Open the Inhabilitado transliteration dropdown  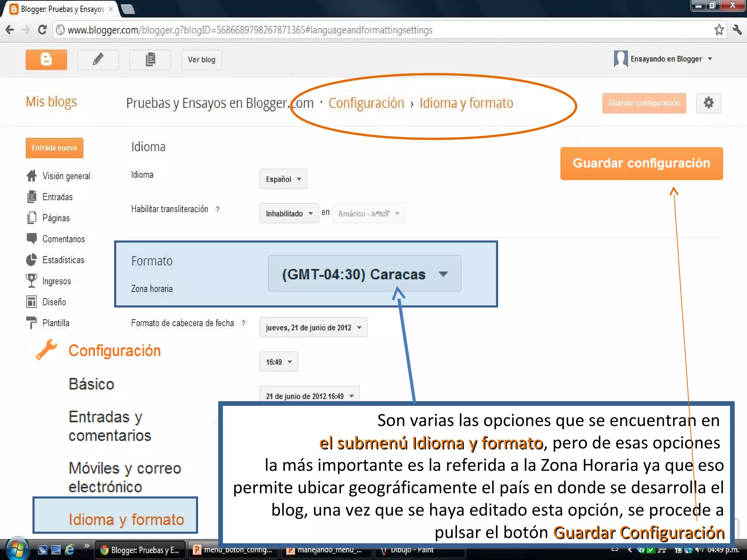point(289,213)
